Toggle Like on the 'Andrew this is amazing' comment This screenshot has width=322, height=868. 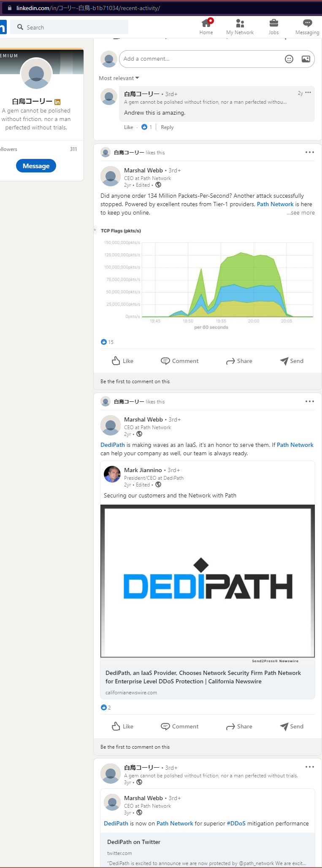pyautogui.click(x=128, y=127)
